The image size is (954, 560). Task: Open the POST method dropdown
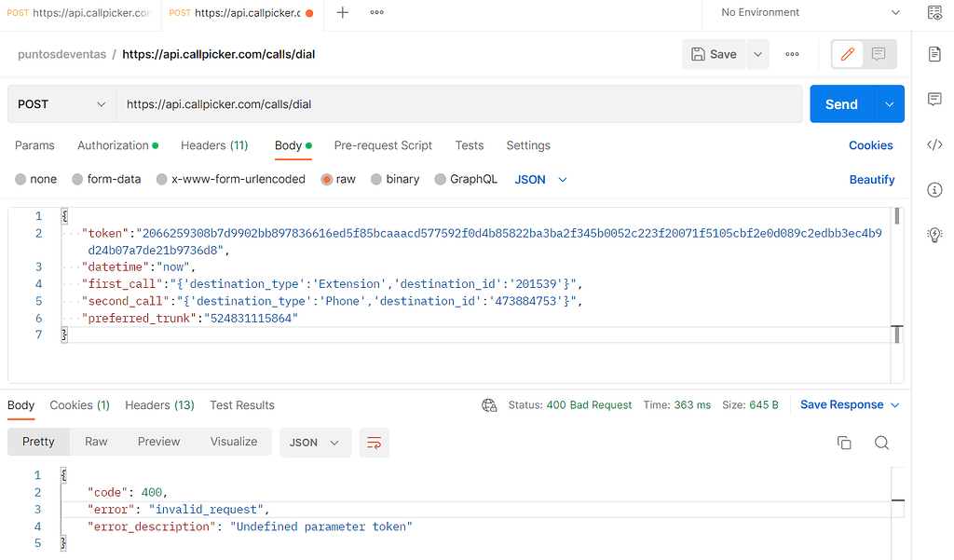(x=61, y=104)
